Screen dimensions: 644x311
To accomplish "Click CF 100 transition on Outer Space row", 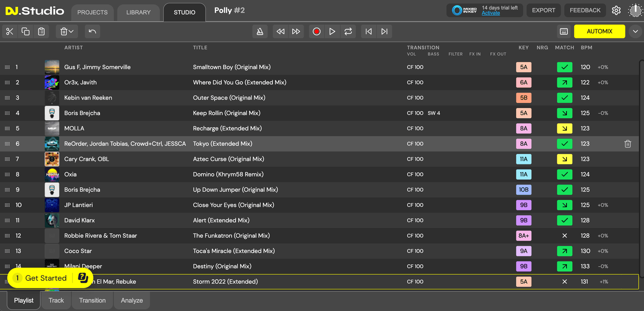I will [415, 98].
